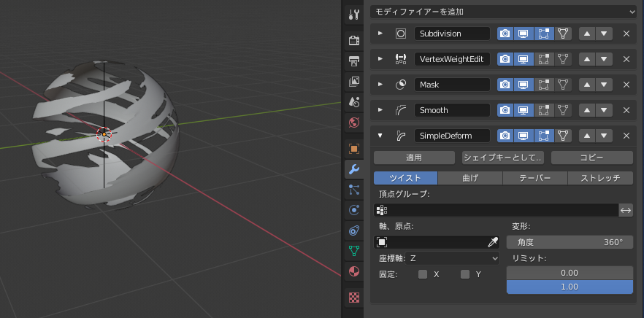Toggle Subdivision viewport display
The width and height of the screenshot is (644, 318).
(523, 34)
